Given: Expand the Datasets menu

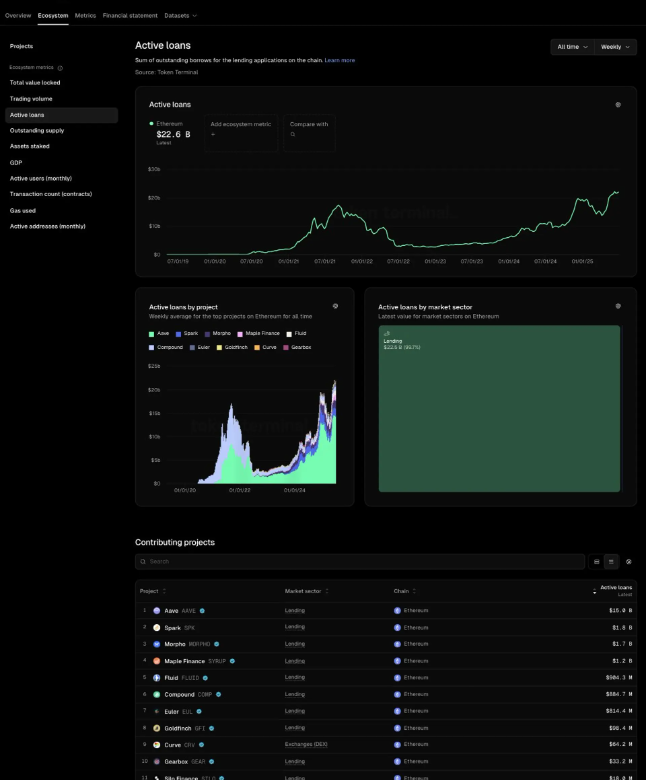Looking at the screenshot, I should [x=181, y=15].
